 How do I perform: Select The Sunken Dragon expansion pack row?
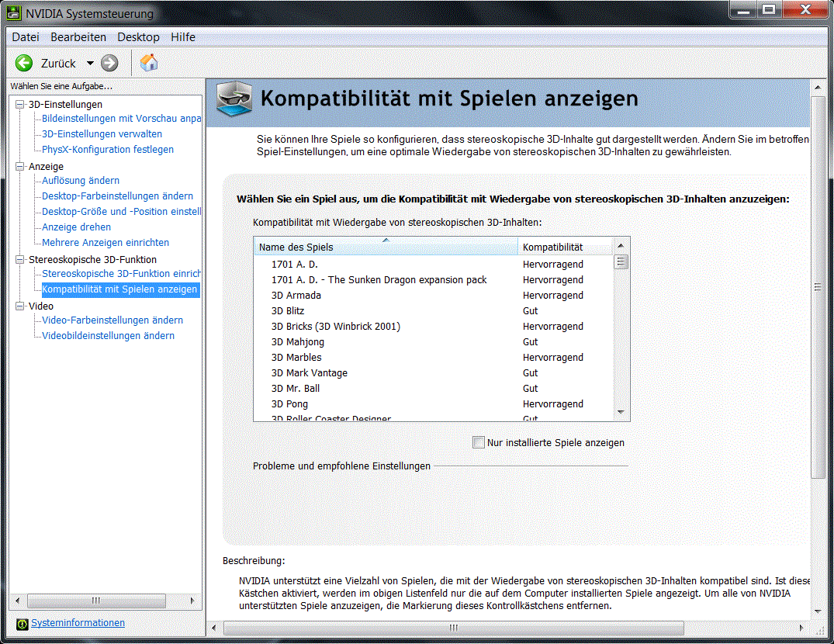(x=434, y=280)
